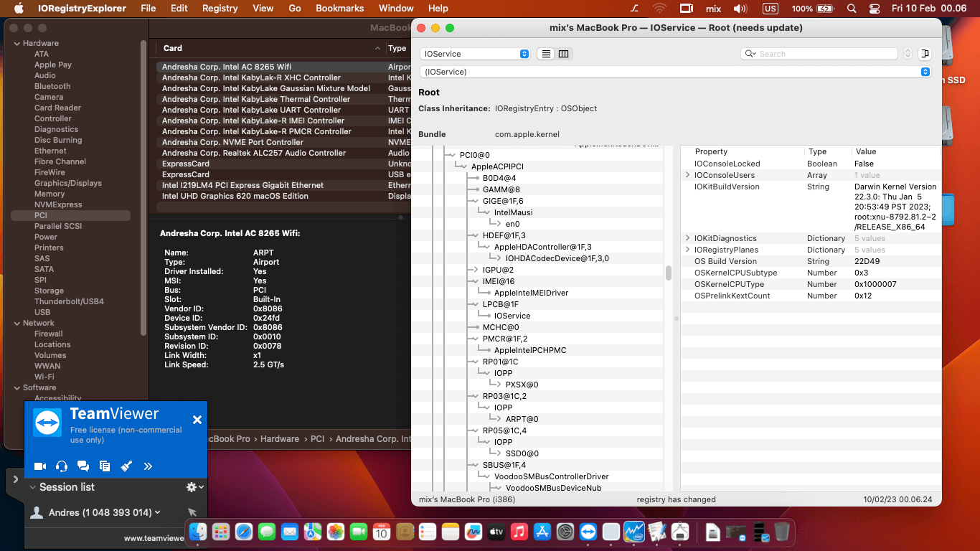Start video in TeamViewer panel
Image resolution: width=980 pixels, height=551 pixels.
click(40, 466)
